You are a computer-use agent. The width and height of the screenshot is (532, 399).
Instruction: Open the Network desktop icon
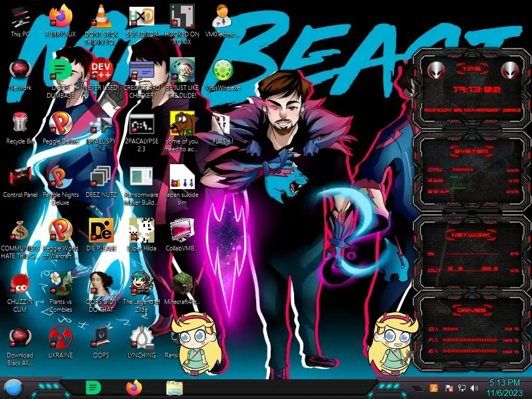pyautogui.click(x=20, y=75)
